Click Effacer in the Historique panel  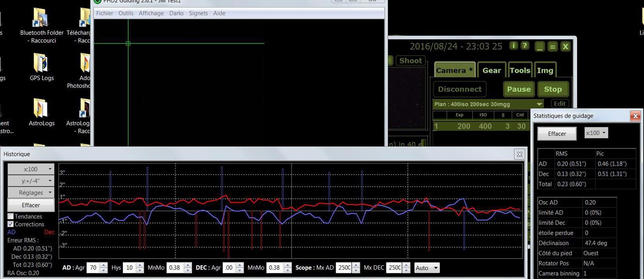tap(31, 205)
